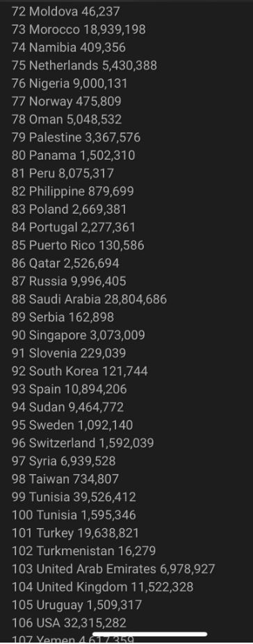This screenshot has width=253, height=644.
Task: Tap the Singapore 3,073,009 entry
Action: (78, 335)
